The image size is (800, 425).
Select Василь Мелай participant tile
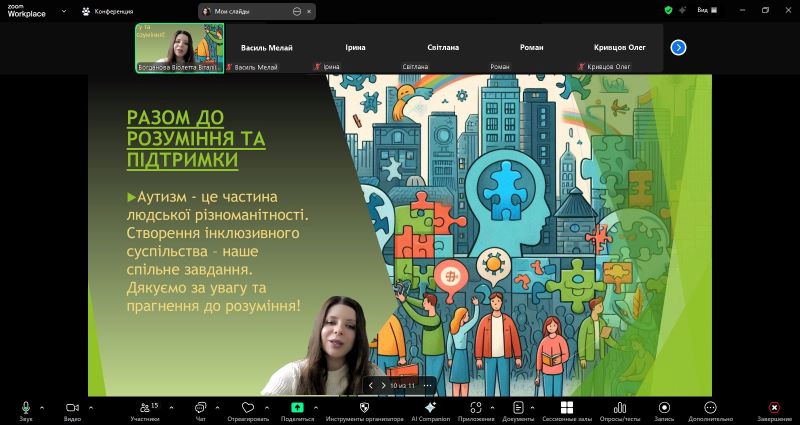tap(267, 48)
